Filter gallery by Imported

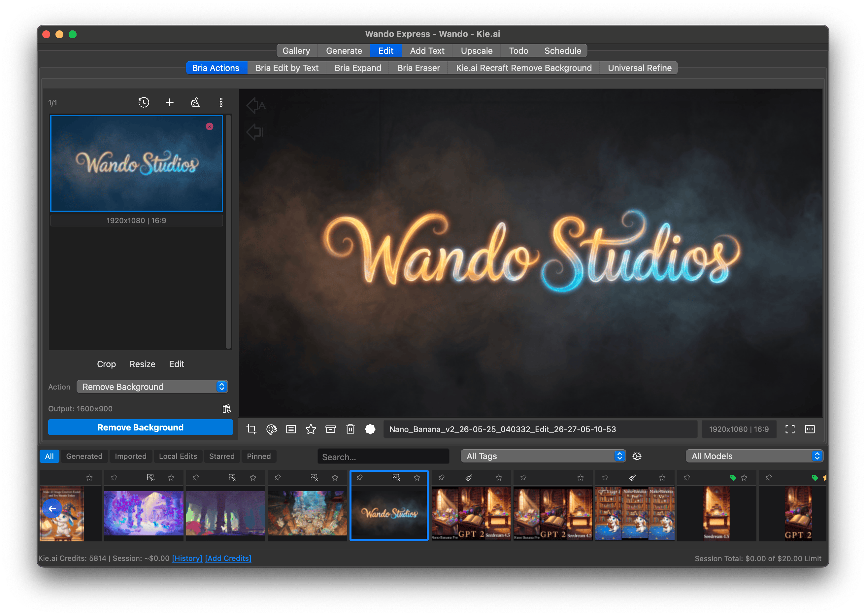click(130, 456)
